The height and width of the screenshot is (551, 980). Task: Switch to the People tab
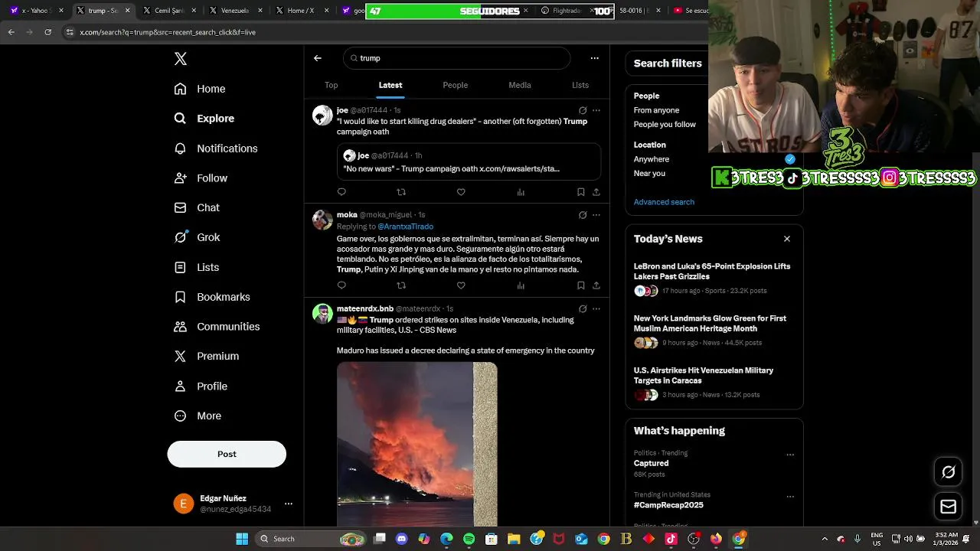click(x=455, y=85)
